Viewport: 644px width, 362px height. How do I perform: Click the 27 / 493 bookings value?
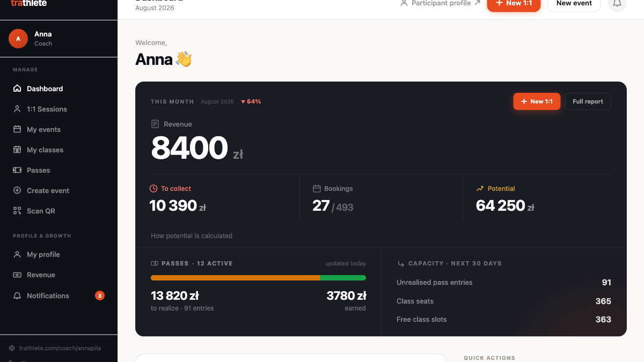pyautogui.click(x=333, y=205)
